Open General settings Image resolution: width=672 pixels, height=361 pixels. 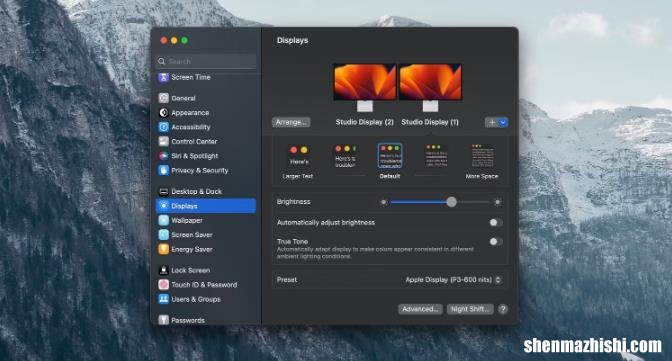(x=205, y=98)
